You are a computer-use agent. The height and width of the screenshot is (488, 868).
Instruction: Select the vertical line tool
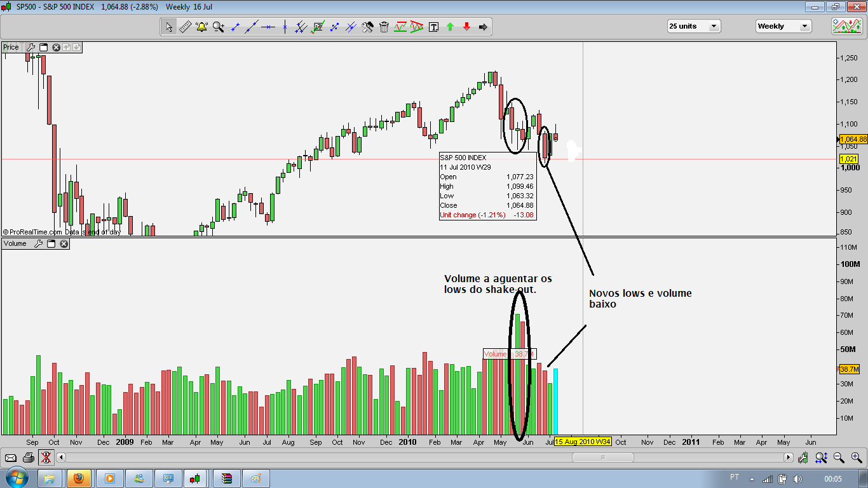pyautogui.click(x=285, y=27)
